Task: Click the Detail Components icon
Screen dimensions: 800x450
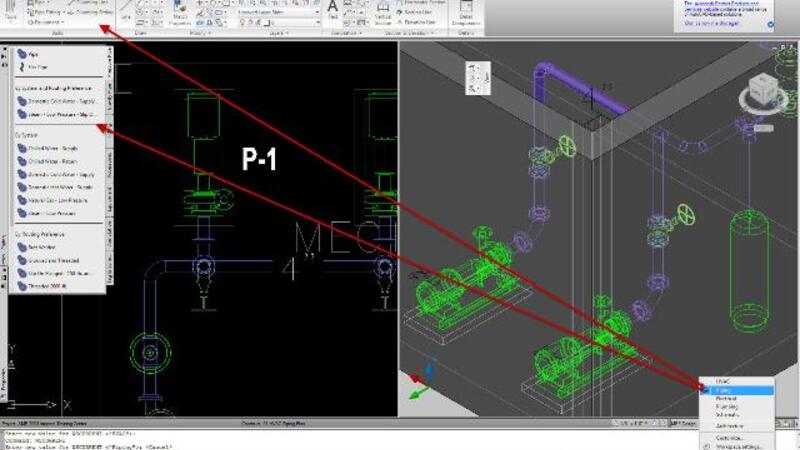Action: (x=466, y=13)
